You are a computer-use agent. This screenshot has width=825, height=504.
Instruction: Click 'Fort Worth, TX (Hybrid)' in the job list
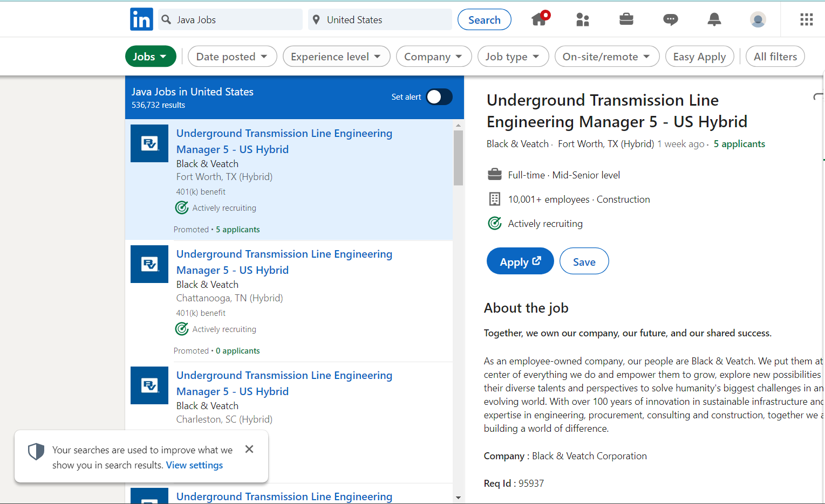224,177
